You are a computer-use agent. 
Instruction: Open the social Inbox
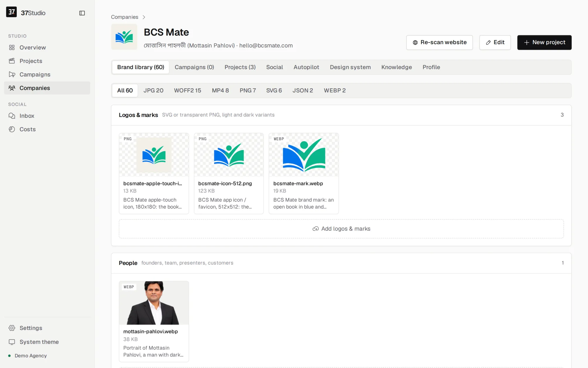pos(47,116)
